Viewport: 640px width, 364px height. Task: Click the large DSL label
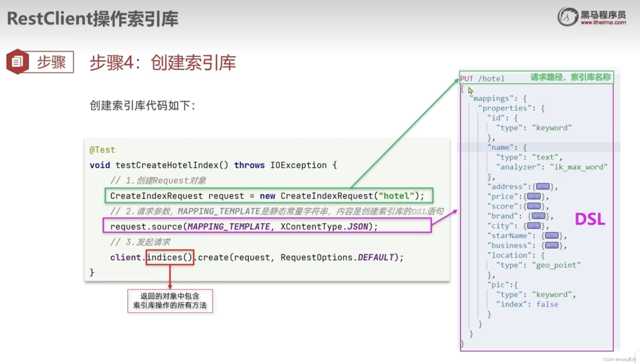590,219
